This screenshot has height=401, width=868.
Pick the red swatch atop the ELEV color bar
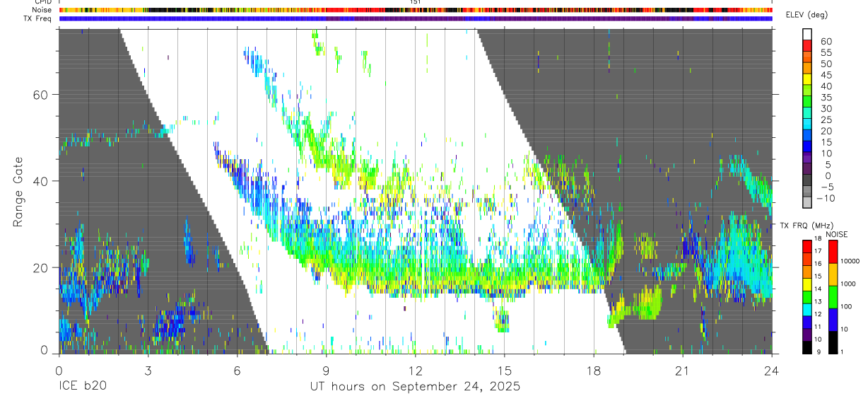(807, 45)
